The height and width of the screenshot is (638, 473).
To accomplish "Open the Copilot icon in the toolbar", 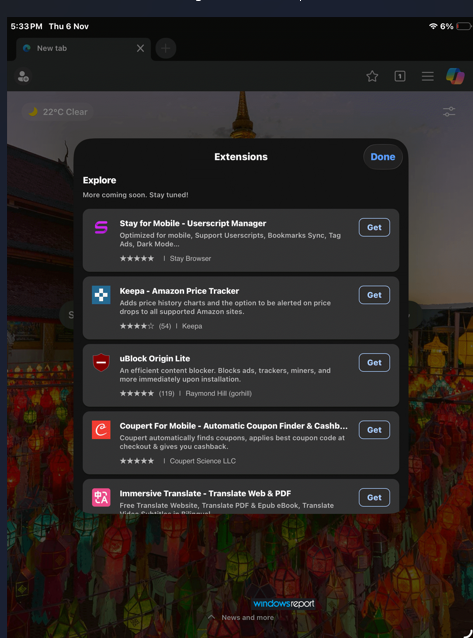I will 455,76.
